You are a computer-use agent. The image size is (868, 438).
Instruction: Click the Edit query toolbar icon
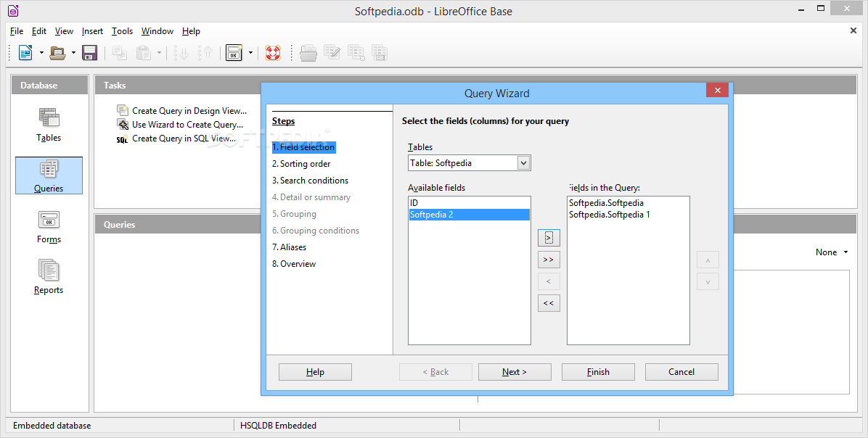[332, 53]
